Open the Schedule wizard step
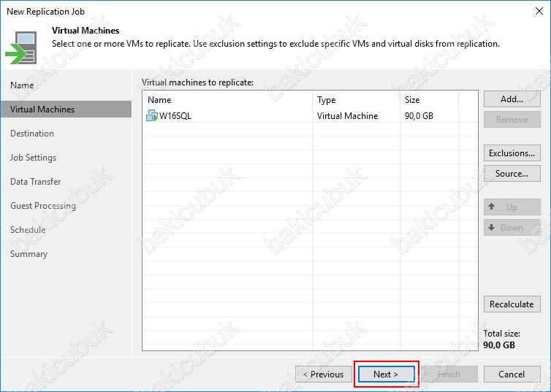Image resolution: width=551 pixels, height=392 pixels. (28, 230)
